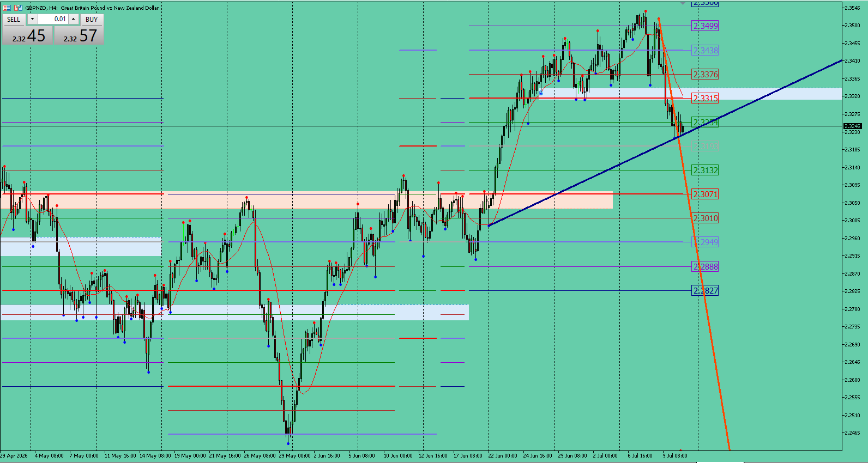Screen dimensions: 868x463
Task: Select the 2.3315 red level label
Action: pos(705,98)
